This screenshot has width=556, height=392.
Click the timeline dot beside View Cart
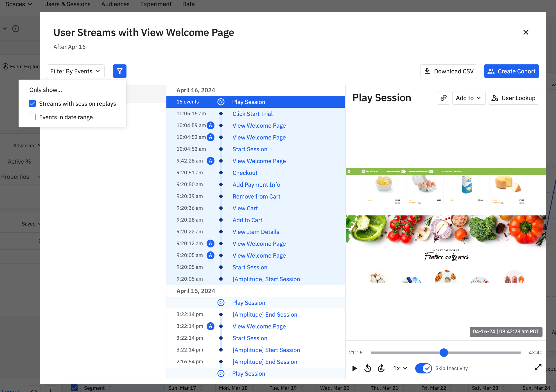221,208
